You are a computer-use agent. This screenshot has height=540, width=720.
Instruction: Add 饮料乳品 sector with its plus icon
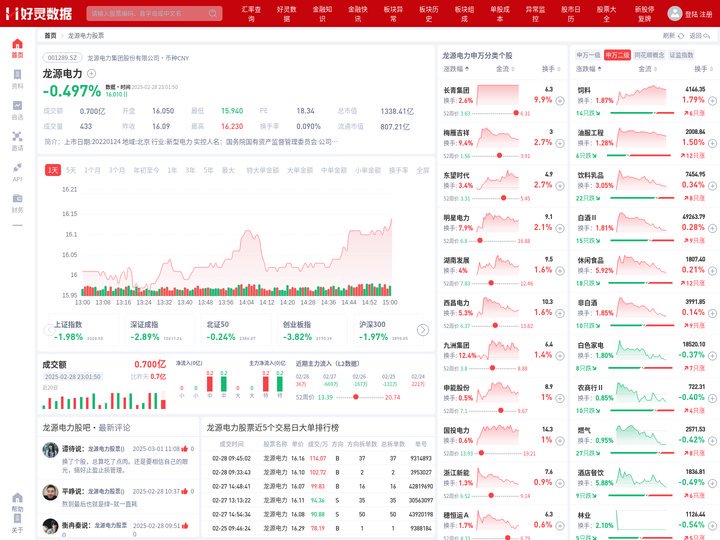712,186
